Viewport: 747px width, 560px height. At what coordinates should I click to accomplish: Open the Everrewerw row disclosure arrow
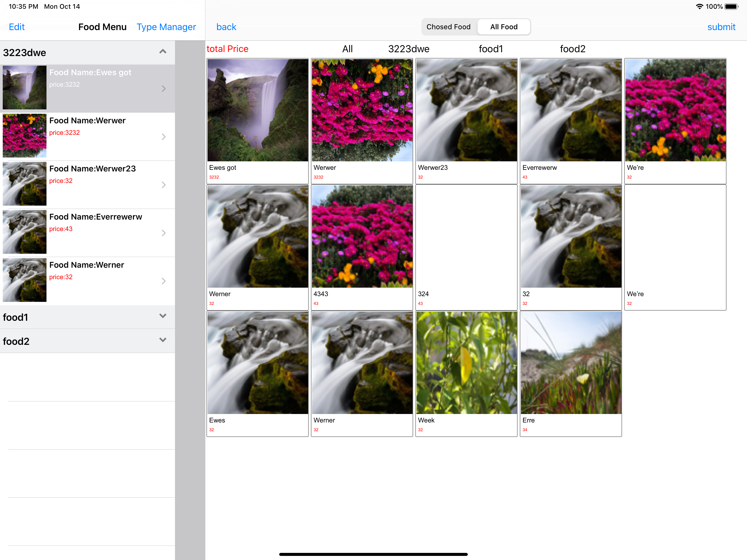164,233
